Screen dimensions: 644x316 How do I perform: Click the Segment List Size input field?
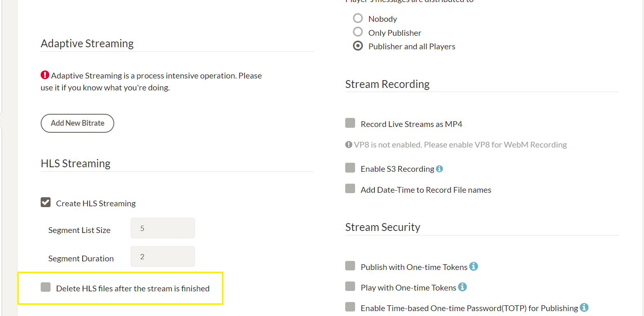coord(163,228)
